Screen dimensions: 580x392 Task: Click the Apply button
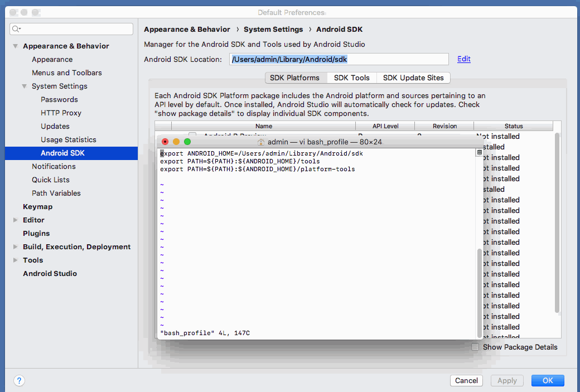click(507, 380)
